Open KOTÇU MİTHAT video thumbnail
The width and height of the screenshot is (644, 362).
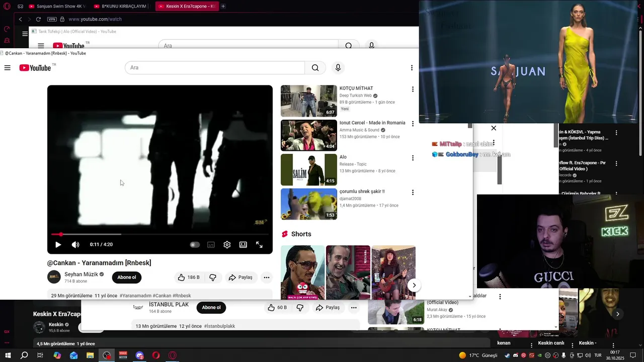(308, 101)
